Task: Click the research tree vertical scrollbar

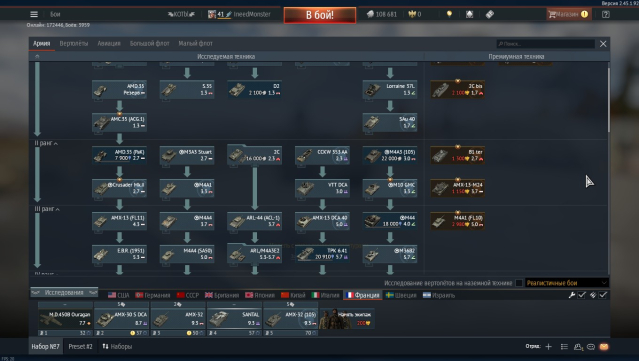Action: click(608, 100)
